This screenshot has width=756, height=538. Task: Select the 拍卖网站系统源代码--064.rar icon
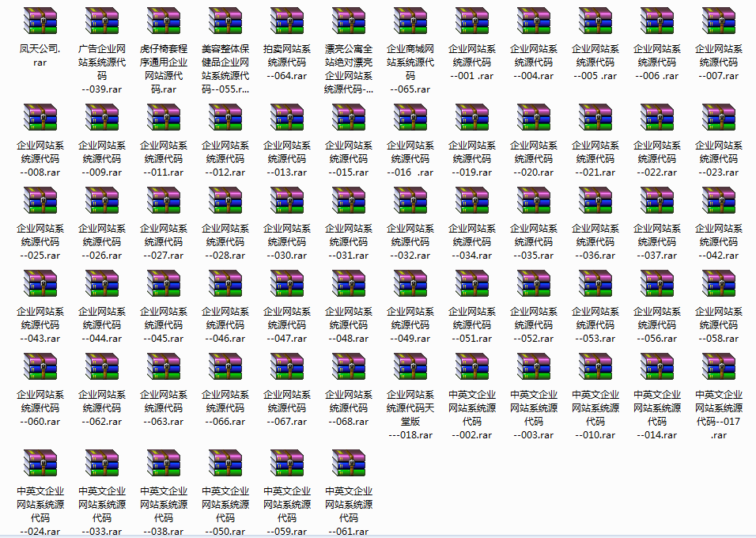287,21
